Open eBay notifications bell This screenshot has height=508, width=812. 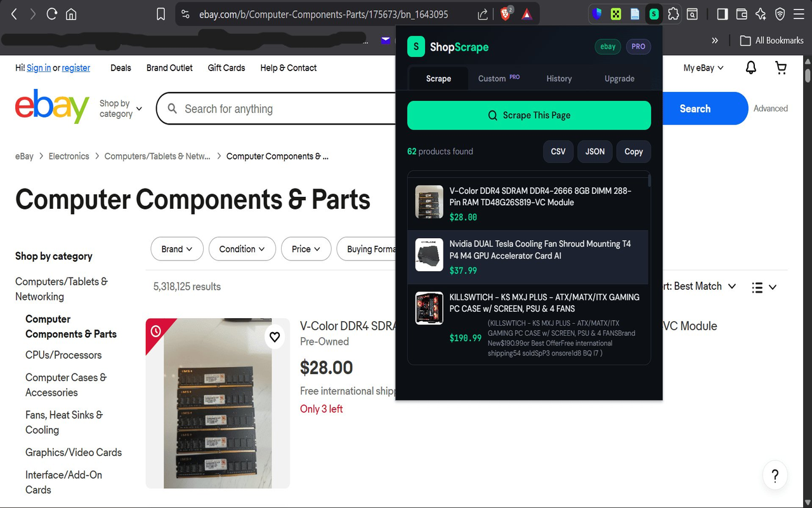click(x=751, y=67)
